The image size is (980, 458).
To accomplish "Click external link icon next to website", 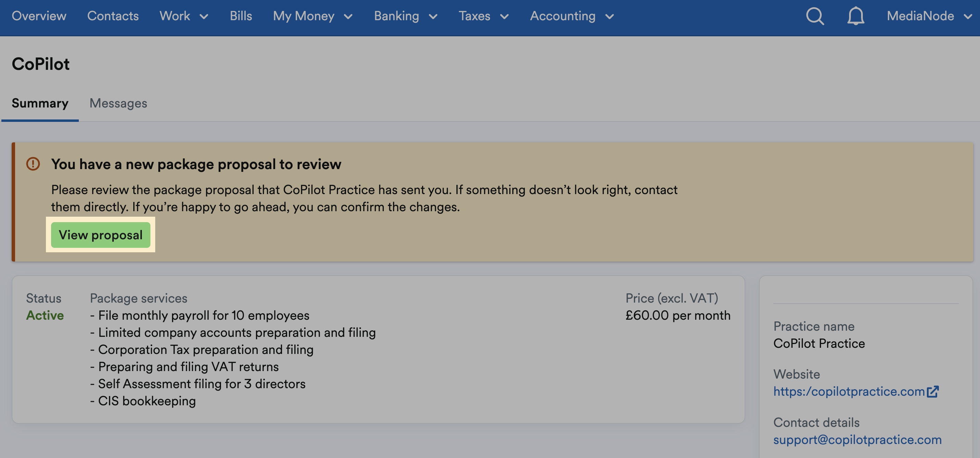I will (x=932, y=391).
